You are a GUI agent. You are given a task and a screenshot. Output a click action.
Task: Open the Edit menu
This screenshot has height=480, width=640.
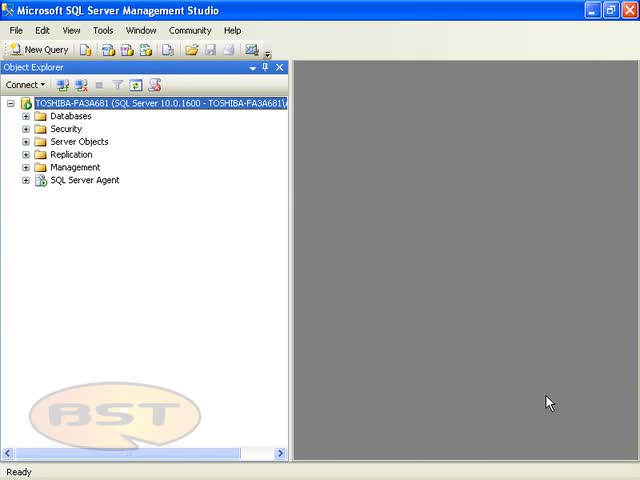click(42, 31)
